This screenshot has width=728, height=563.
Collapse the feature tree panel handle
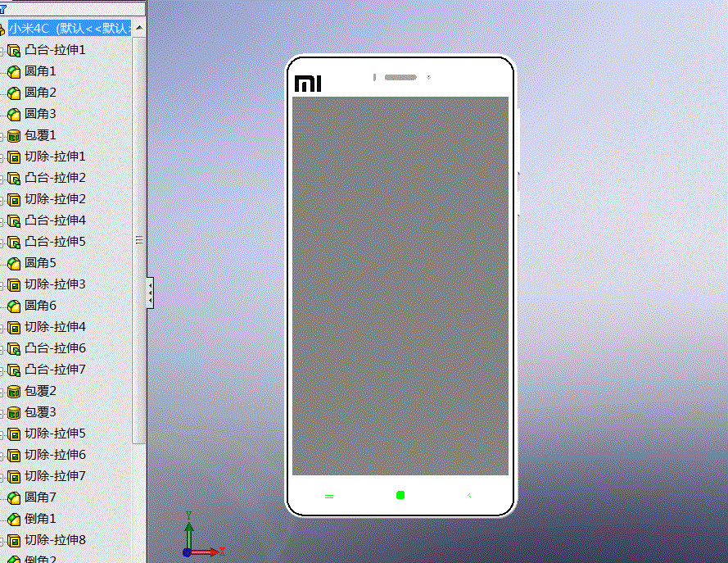click(x=150, y=293)
